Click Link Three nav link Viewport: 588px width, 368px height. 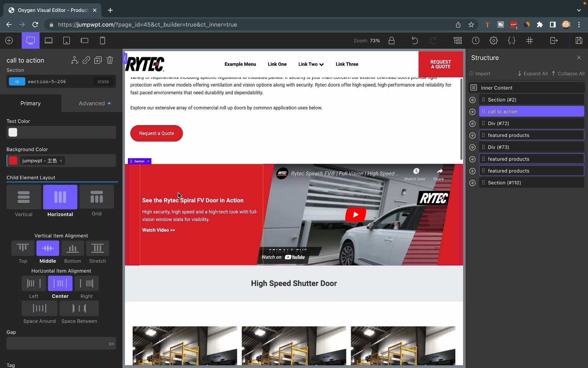click(347, 64)
